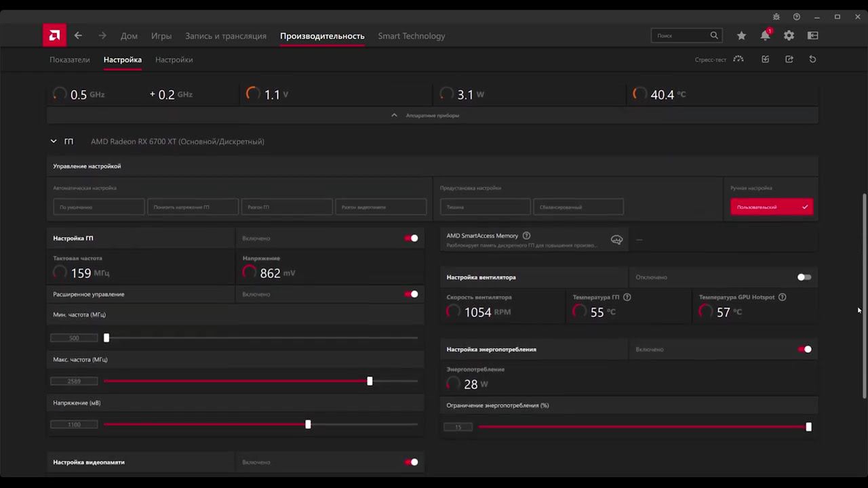The image size is (868, 488).
Task: Open Запись и трансляция tab
Action: click(x=226, y=36)
